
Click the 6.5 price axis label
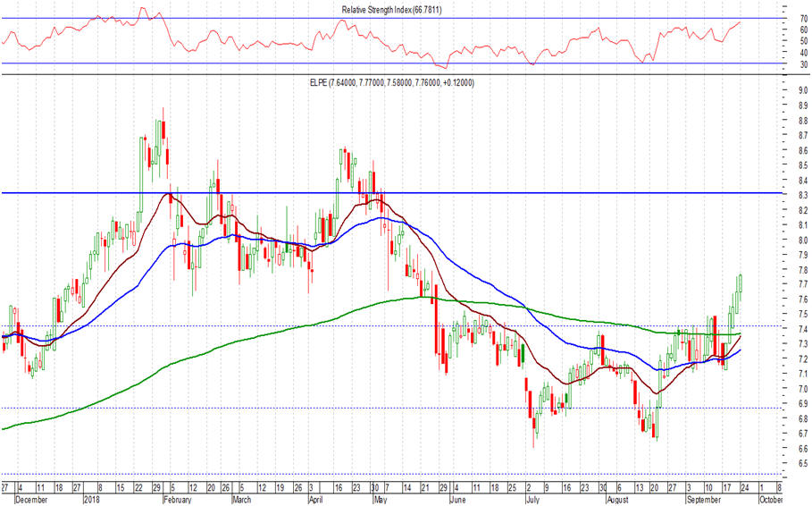click(803, 463)
